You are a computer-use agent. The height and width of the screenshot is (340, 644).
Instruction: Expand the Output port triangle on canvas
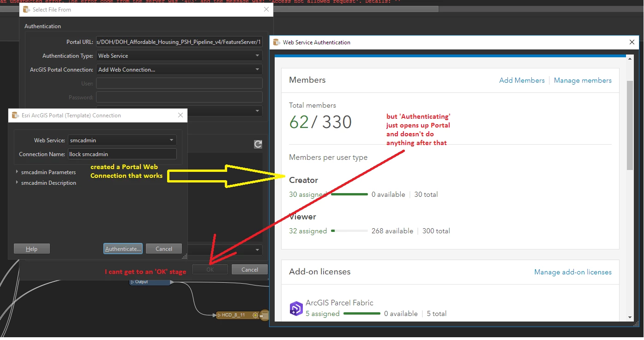click(132, 282)
